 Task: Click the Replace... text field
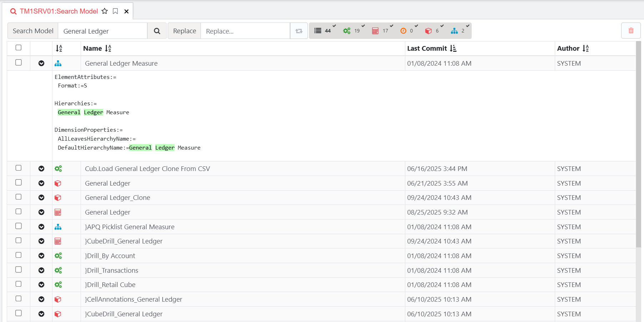coord(245,31)
